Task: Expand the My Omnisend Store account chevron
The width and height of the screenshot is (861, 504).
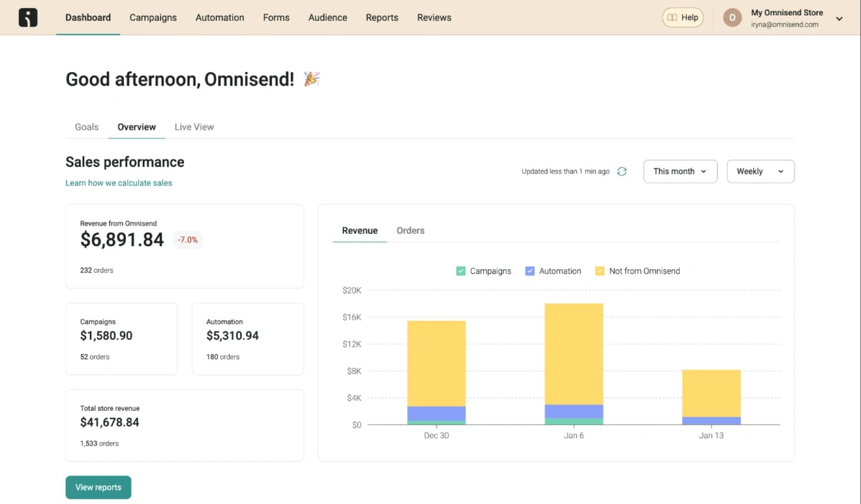Action: (839, 19)
